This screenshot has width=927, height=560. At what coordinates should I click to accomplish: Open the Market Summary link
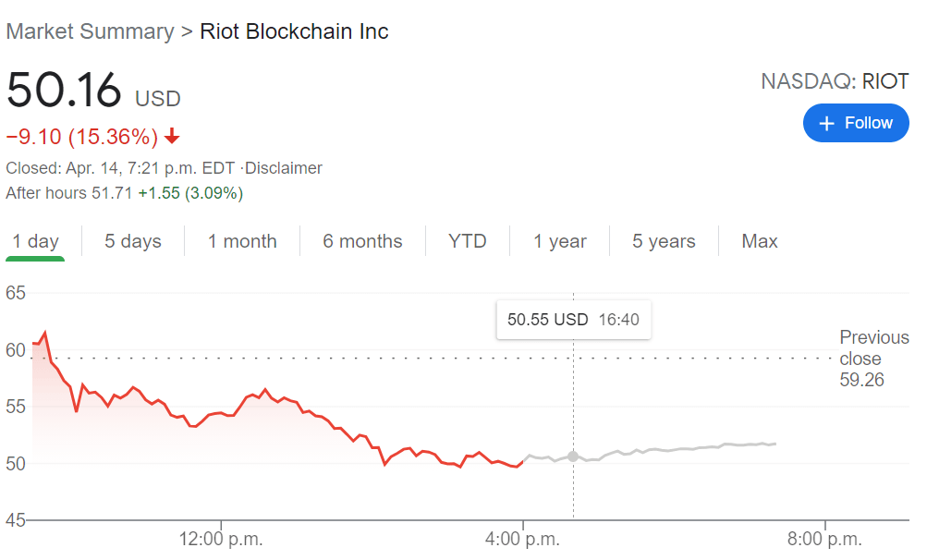(89, 30)
